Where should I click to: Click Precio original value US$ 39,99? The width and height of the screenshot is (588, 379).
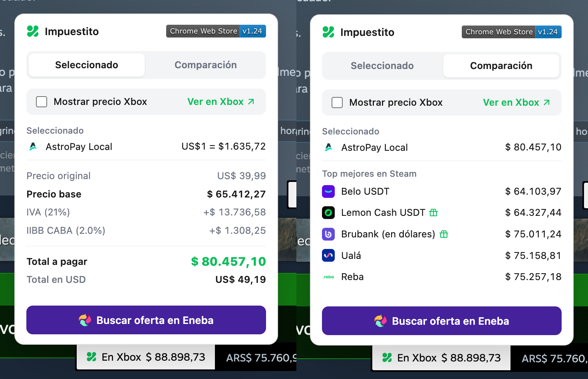242,176
